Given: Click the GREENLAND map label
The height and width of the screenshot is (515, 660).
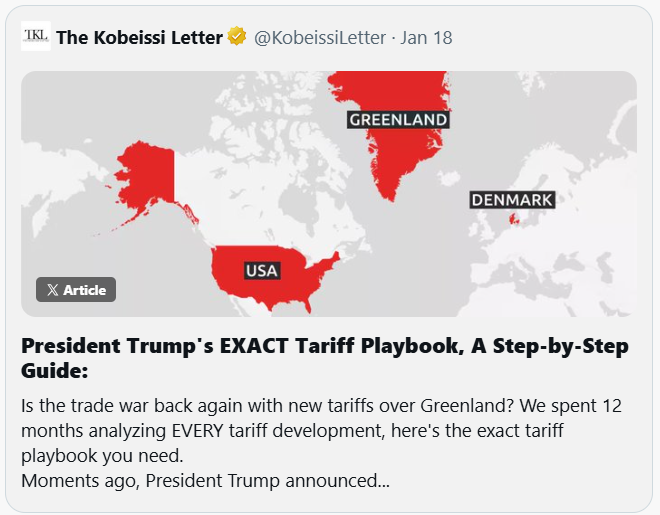Looking at the screenshot, I should coord(397,120).
